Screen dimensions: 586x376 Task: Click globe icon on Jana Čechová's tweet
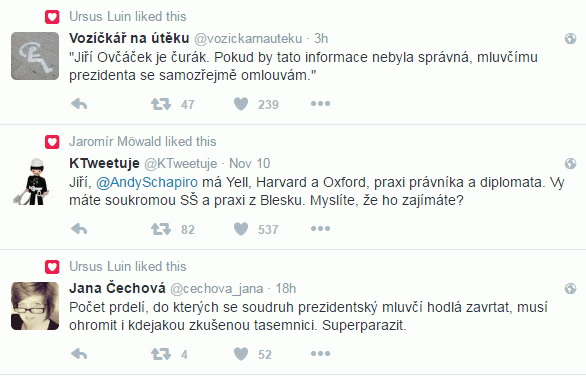pyautogui.click(x=570, y=288)
